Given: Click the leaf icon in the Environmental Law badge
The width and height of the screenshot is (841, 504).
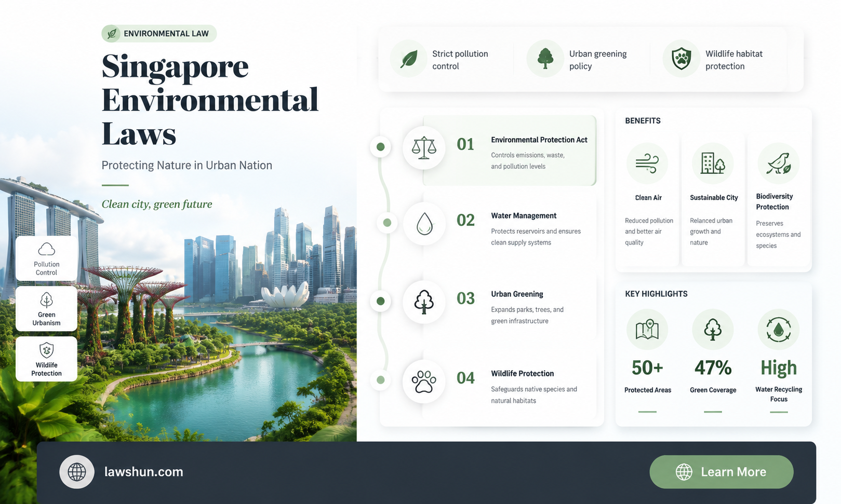Looking at the screenshot, I should 111,34.
